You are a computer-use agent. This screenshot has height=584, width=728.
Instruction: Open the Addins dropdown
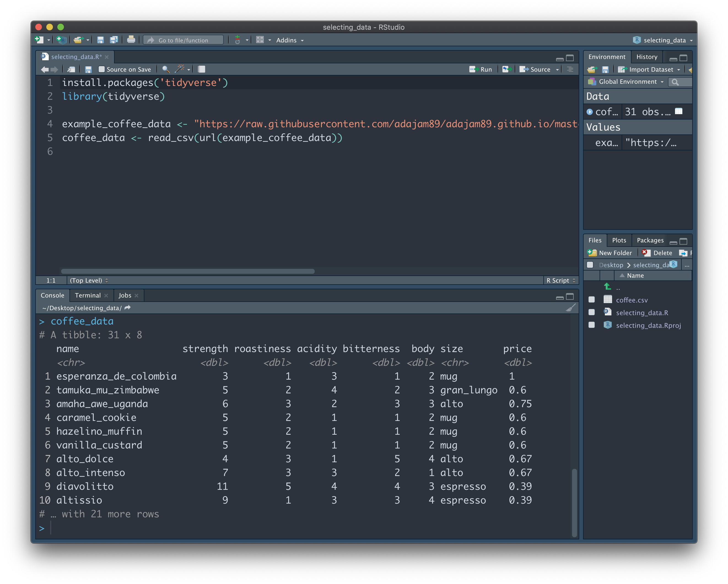coord(290,40)
